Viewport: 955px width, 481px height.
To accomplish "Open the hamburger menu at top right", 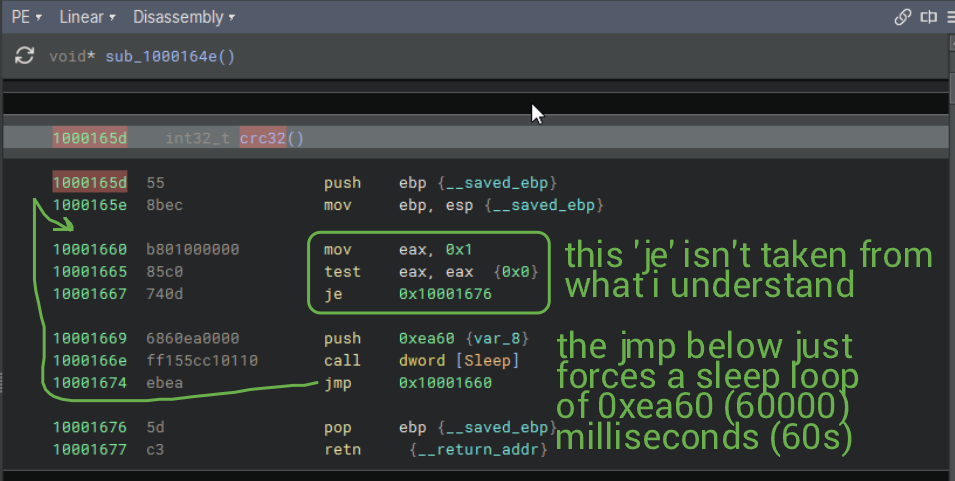I will click(x=948, y=17).
